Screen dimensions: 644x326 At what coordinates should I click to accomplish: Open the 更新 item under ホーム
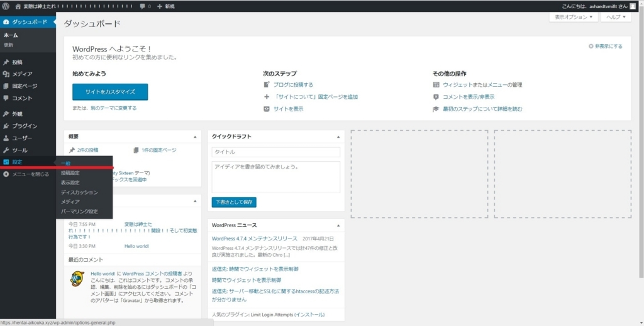[x=9, y=45]
